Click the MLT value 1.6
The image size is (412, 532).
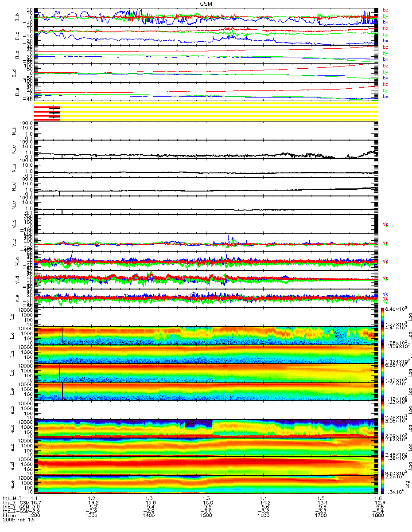pyautogui.click(x=378, y=498)
